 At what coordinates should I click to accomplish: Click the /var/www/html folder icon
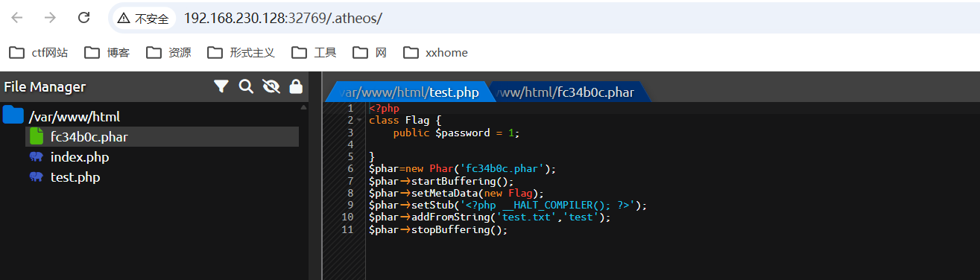coord(13,115)
